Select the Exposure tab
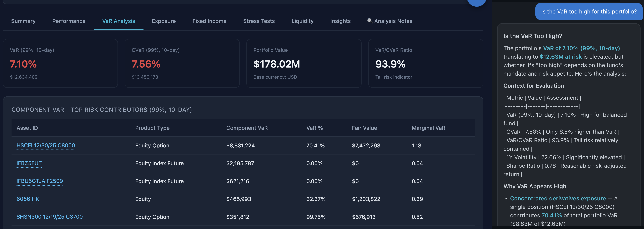 coord(164,21)
